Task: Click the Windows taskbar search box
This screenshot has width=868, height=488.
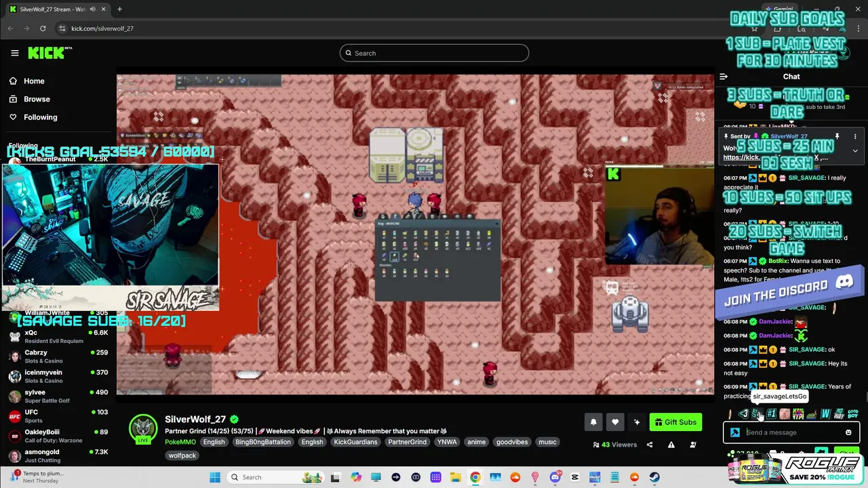Action: point(275,477)
